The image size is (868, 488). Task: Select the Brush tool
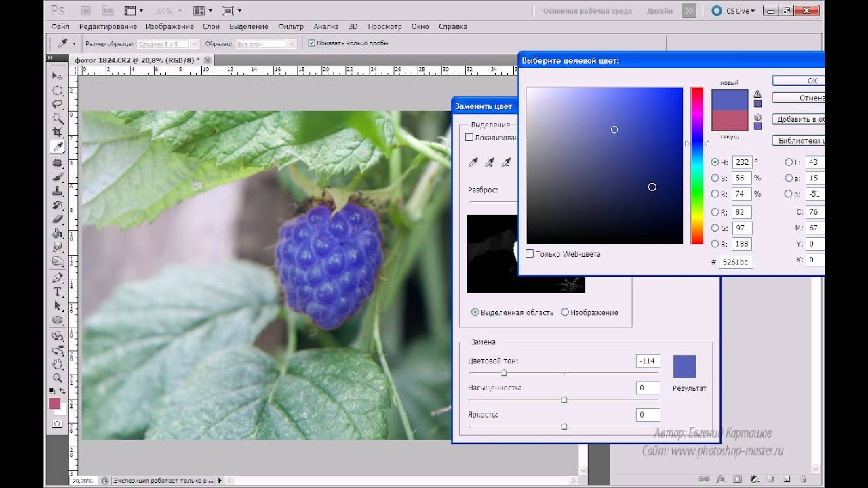(58, 177)
